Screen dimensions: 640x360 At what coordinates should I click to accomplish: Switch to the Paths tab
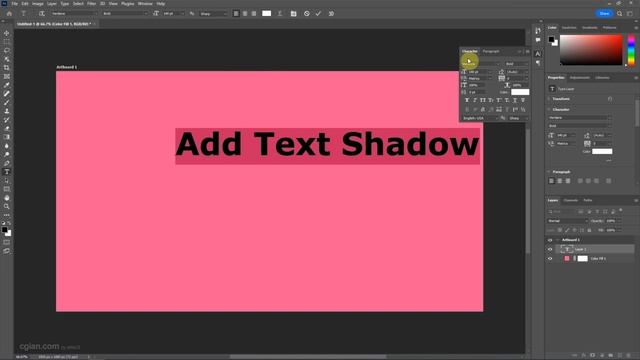click(x=588, y=200)
